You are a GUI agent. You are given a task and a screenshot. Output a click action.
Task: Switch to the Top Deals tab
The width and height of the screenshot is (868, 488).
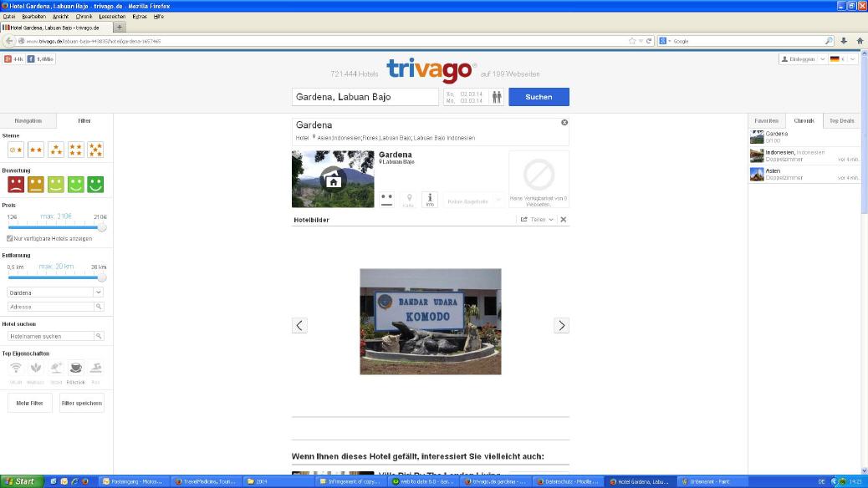(841, 120)
